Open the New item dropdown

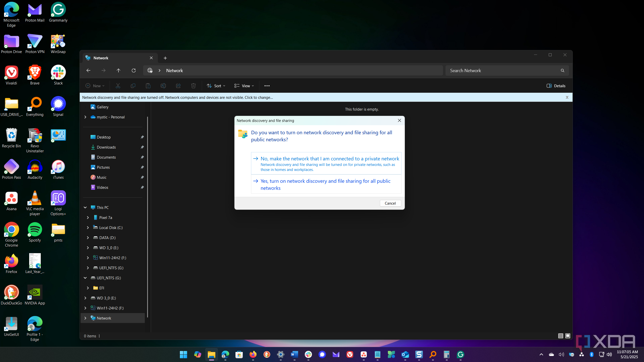click(x=95, y=86)
